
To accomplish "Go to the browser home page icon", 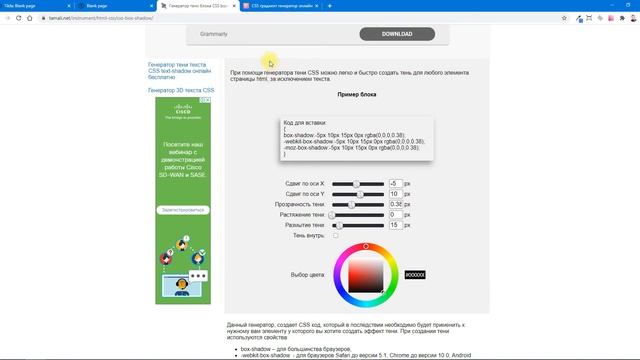I will (x=29, y=18).
